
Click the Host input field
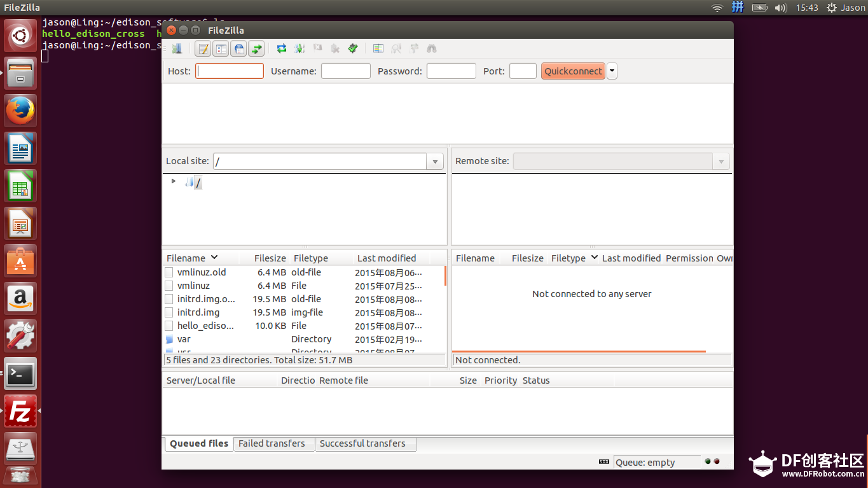[230, 71]
